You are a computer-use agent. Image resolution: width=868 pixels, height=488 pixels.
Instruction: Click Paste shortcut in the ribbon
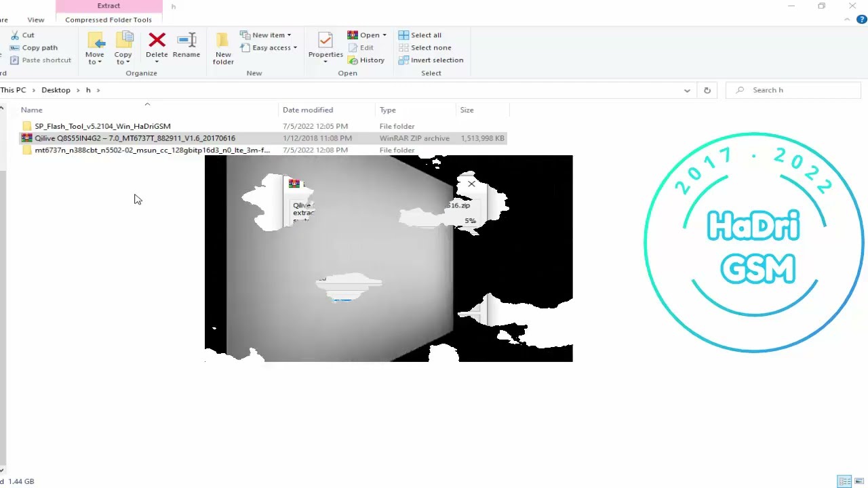(x=40, y=60)
